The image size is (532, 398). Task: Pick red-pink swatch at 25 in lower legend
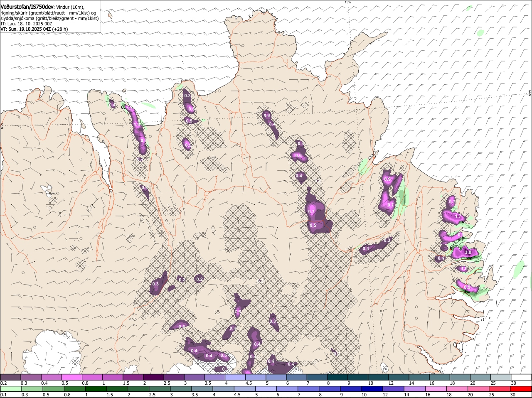pos(500,389)
